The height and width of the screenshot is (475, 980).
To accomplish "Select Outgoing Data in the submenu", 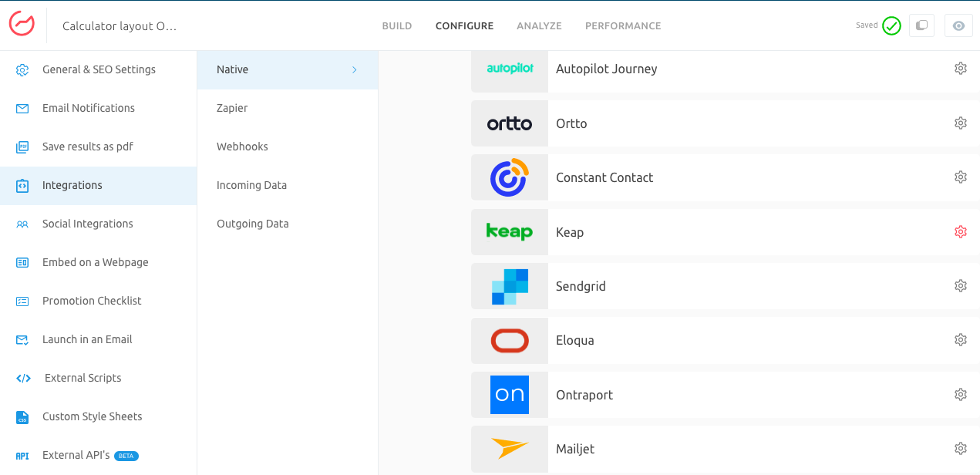I will pos(288,224).
